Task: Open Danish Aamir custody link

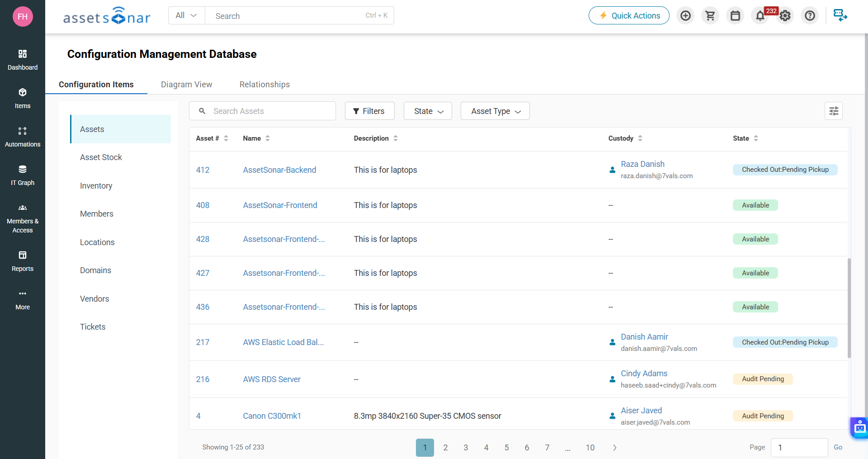Action: (x=644, y=337)
